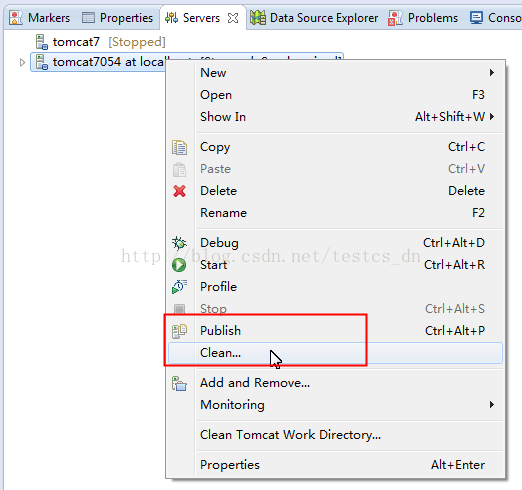Click the Profile icon

[179, 287]
